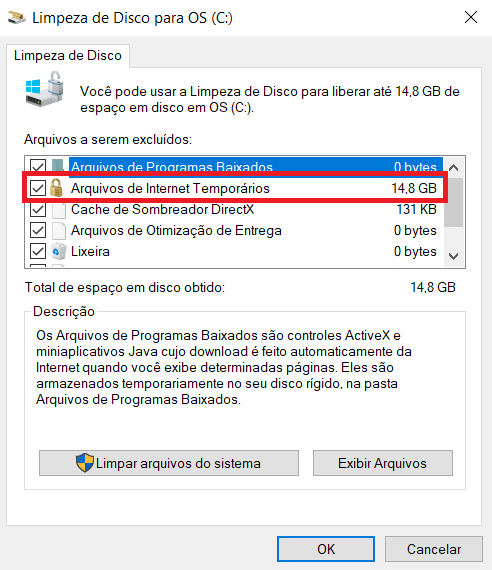Click the Disk Cleanup icon in title bar

(16, 17)
